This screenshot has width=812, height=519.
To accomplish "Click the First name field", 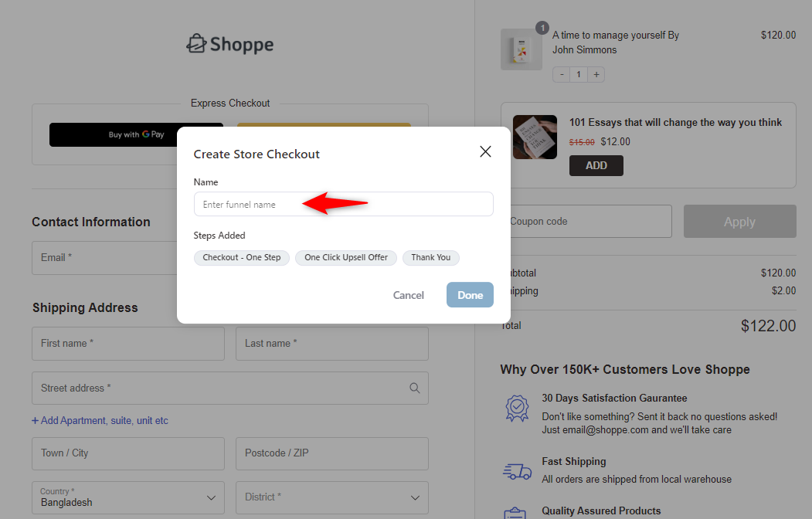I will 128,344.
